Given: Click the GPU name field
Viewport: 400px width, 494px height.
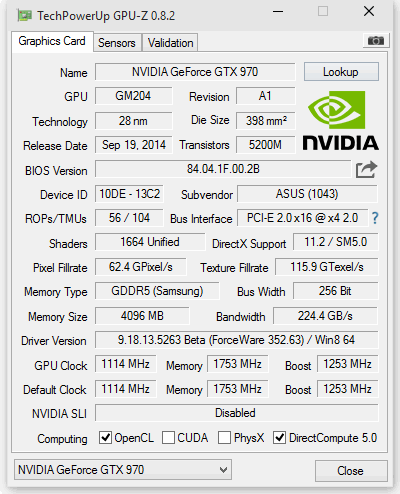Looking at the screenshot, I should click(x=195, y=72).
